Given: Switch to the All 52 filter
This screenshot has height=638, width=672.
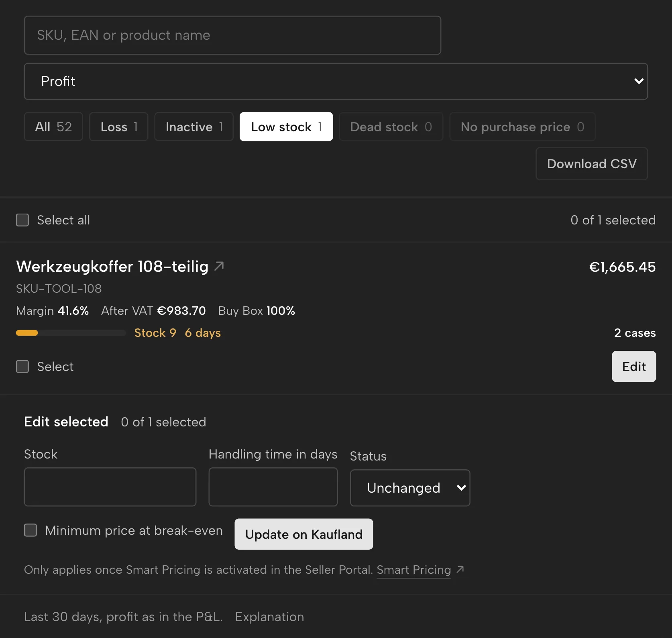Looking at the screenshot, I should click(x=53, y=126).
